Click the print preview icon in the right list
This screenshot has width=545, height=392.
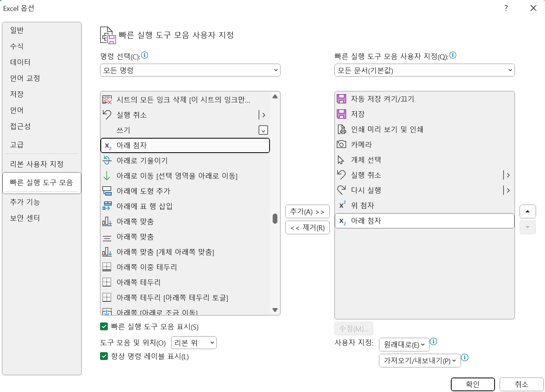[341, 129]
